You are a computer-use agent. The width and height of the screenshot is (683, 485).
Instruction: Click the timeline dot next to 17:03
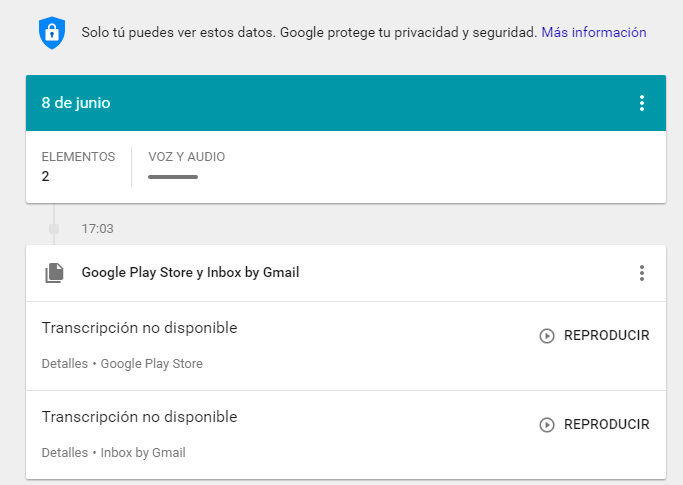[54, 229]
